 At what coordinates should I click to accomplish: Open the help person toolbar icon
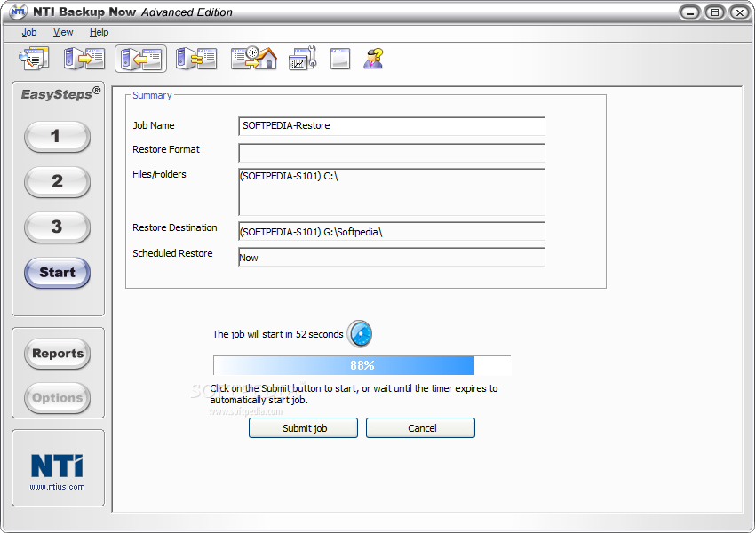(x=374, y=59)
